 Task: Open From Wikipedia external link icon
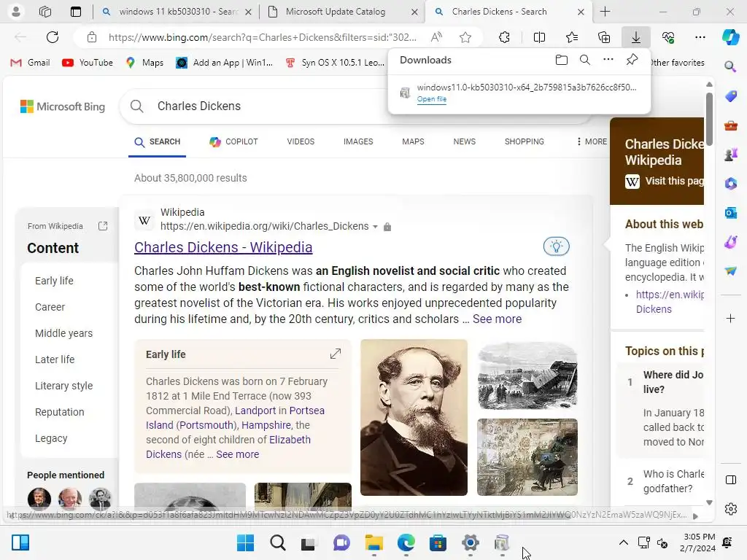click(x=103, y=226)
